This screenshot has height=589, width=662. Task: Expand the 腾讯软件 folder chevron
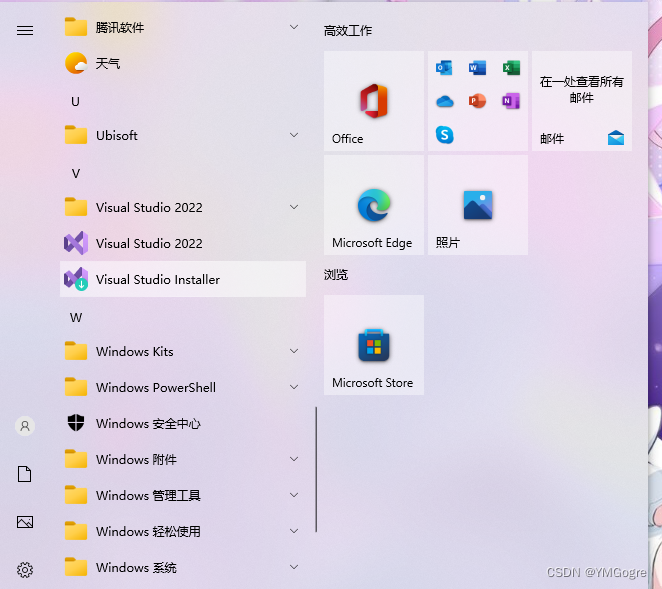(294, 27)
